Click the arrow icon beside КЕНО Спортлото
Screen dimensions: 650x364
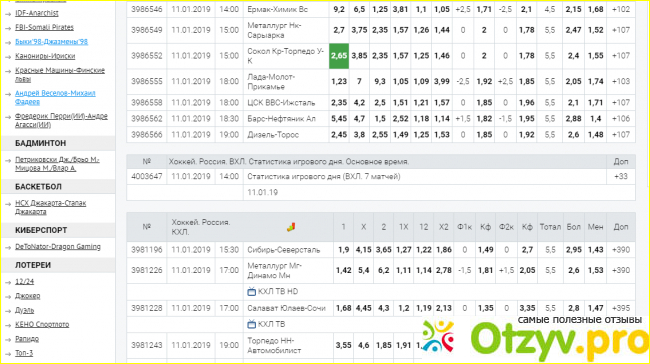8,325
